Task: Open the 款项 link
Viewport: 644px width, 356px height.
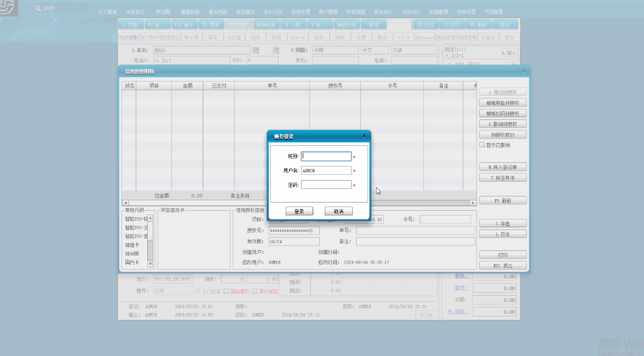Action: [461, 288]
